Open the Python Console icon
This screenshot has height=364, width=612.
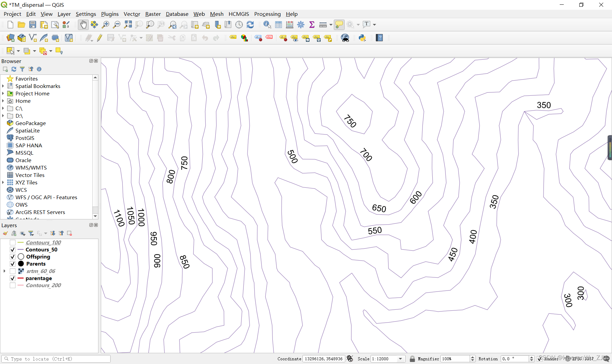pos(362,38)
